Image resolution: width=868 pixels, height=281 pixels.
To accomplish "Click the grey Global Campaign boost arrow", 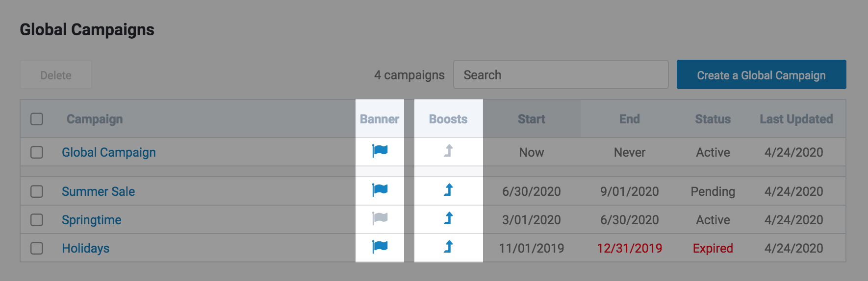I will (448, 151).
